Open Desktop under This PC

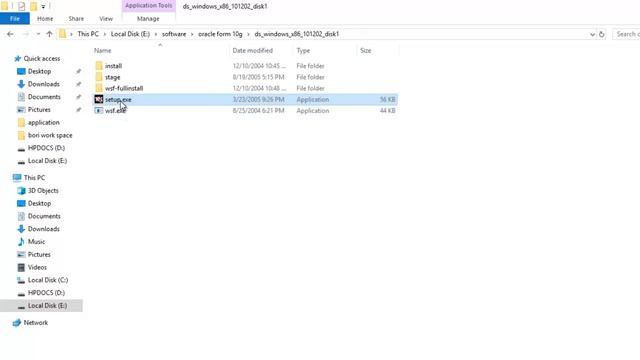pos(39,203)
